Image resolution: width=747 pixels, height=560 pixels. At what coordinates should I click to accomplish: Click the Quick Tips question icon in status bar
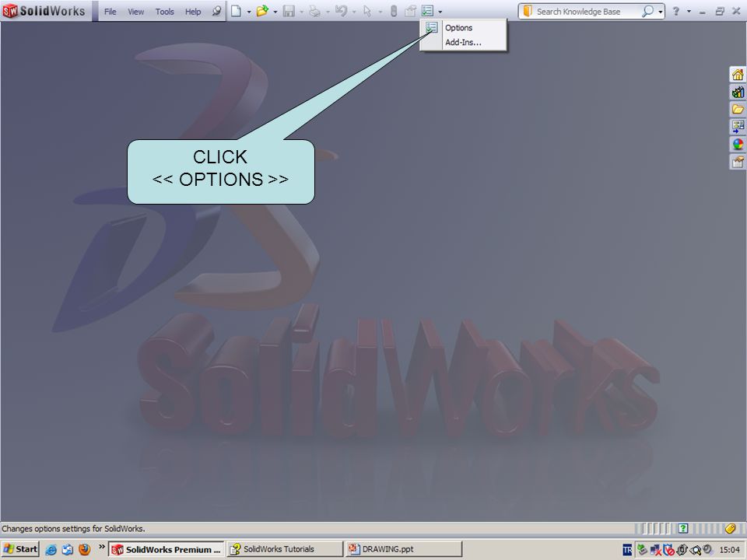coord(683,528)
